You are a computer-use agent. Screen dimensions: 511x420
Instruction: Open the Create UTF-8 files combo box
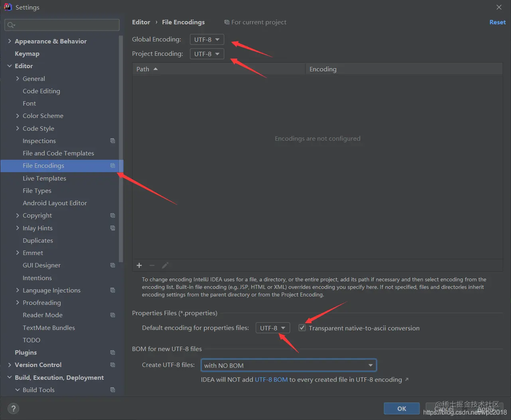coord(289,365)
